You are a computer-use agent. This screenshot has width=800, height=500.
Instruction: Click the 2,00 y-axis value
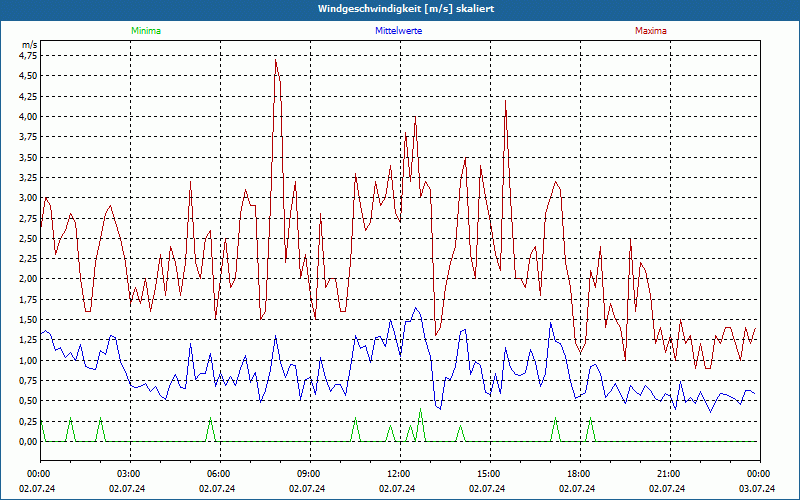pyautogui.click(x=29, y=279)
